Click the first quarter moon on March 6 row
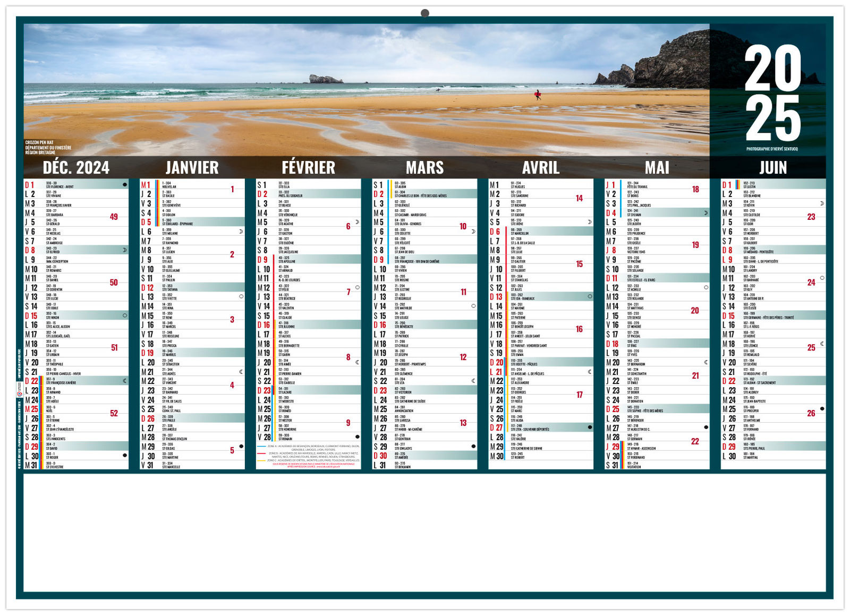This screenshot has height=616, width=850. click(x=473, y=232)
